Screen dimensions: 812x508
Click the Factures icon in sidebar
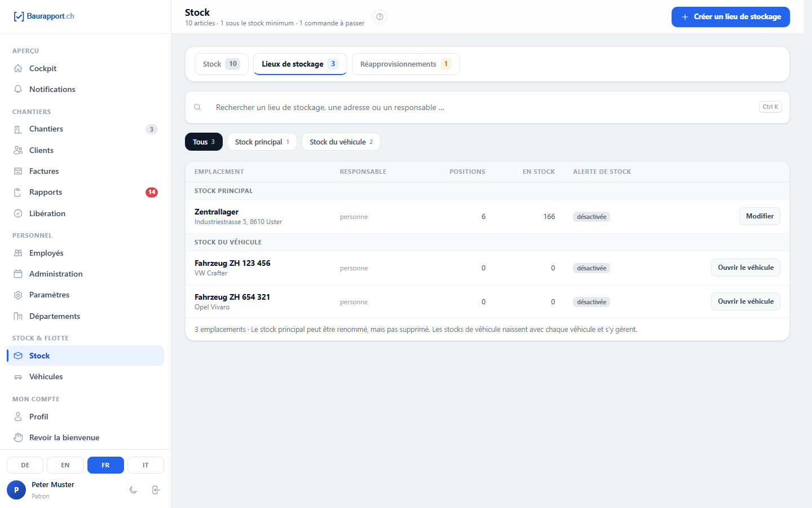coord(18,171)
